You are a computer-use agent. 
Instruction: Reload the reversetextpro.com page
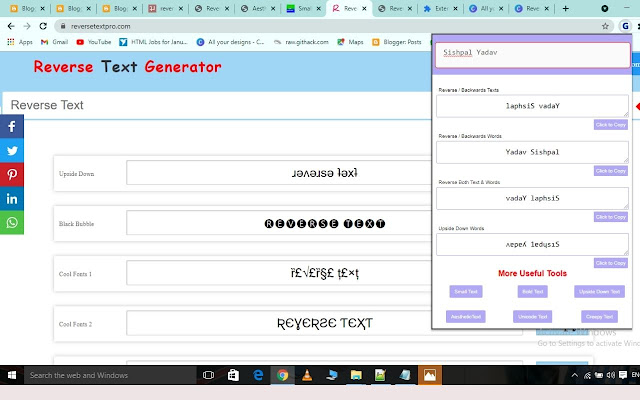coord(43,26)
